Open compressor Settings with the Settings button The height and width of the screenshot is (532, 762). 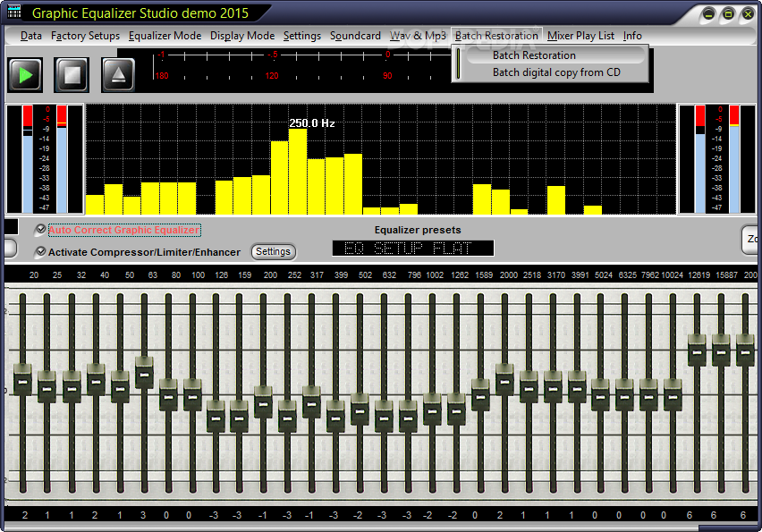pyautogui.click(x=273, y=252)
